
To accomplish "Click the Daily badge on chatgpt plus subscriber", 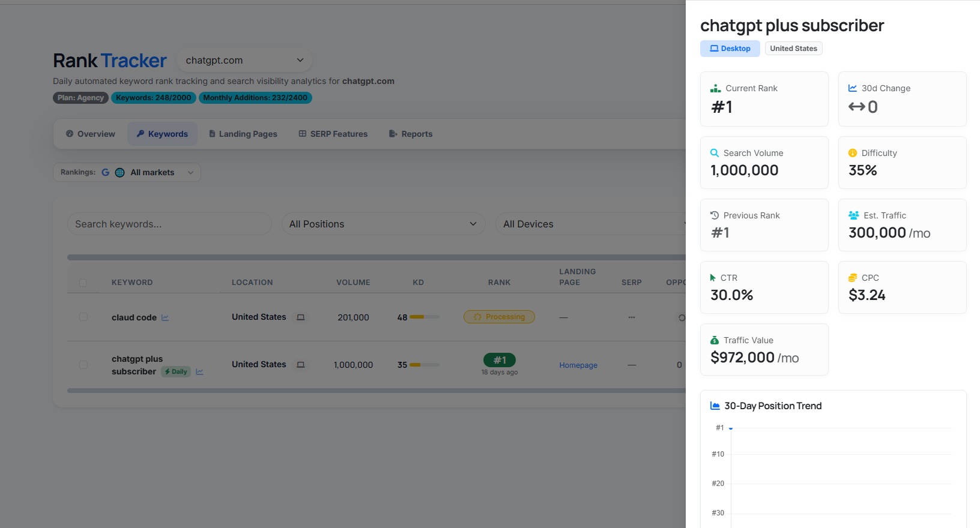I will point(176,371).
